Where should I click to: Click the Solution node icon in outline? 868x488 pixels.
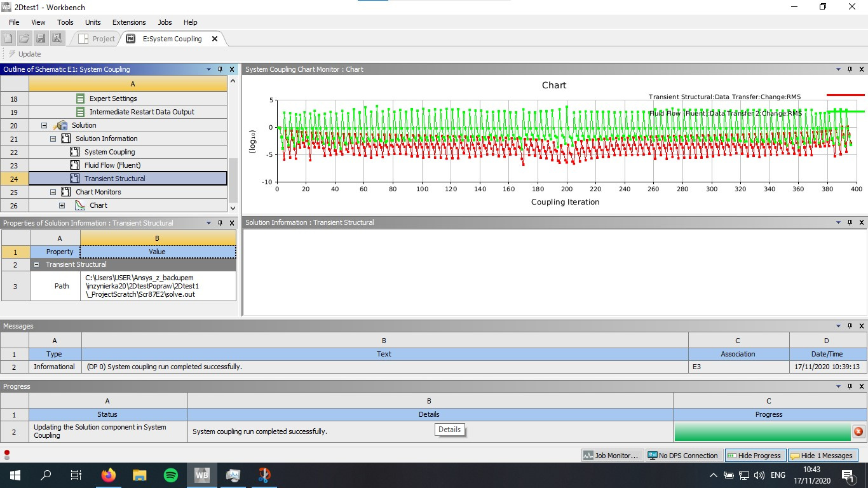pyautogui.click(x=61, y=125)
